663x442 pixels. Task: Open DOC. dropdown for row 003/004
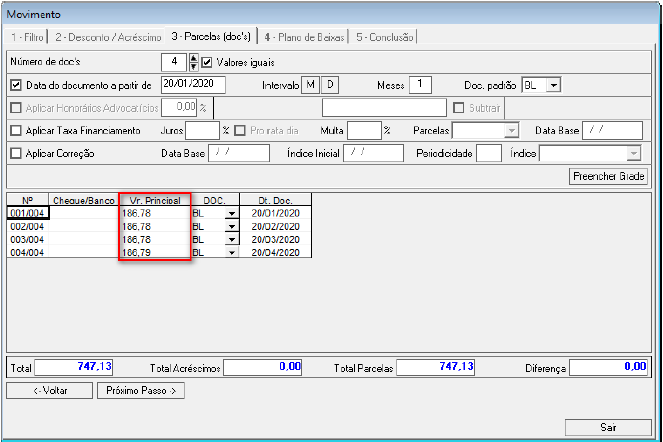pyautogui.click(x=232, y=239)
